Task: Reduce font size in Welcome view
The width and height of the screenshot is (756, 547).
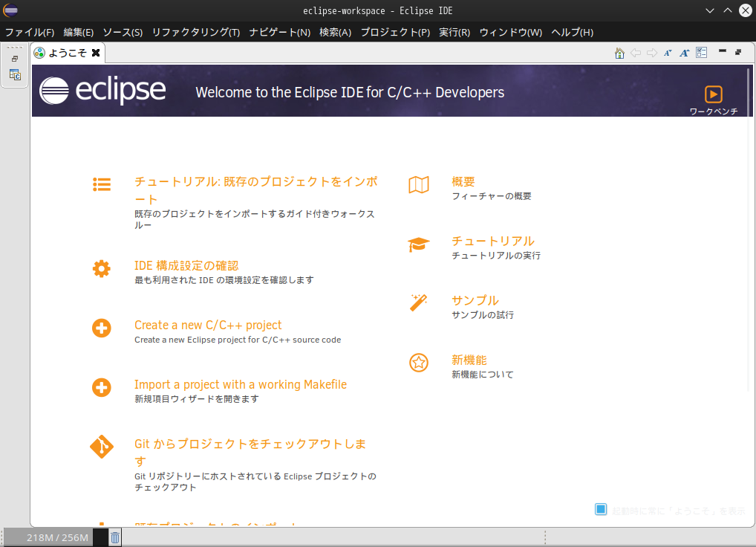Action: coord(668,53)
